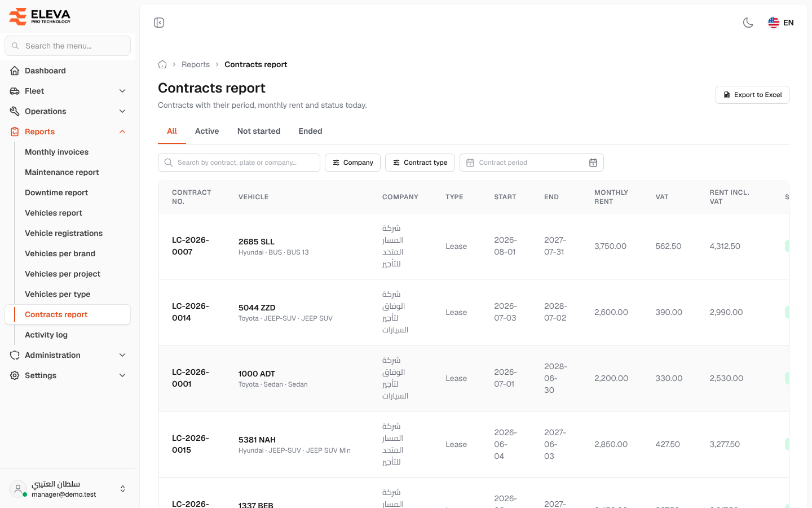This screenshot has width=812, height=508.
Task: Click the Fleet truck icon in sidebar
Action: tap(15, 91)
